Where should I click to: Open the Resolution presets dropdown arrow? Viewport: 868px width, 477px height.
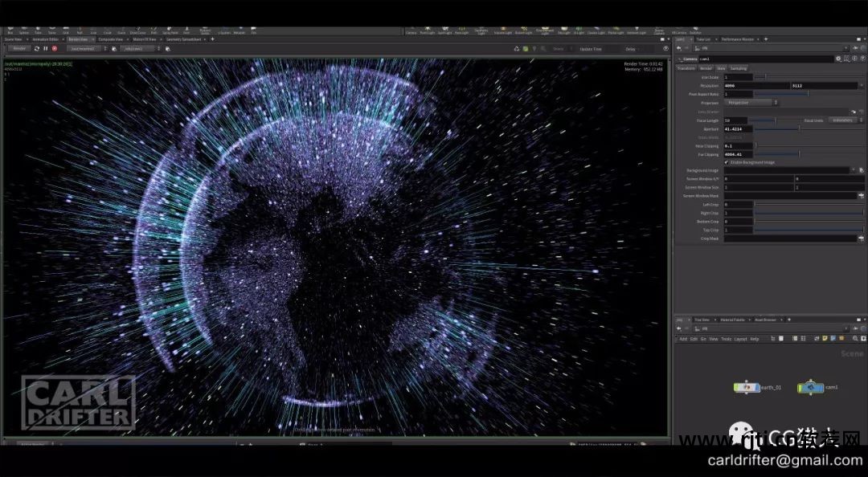tap(861, 86)
